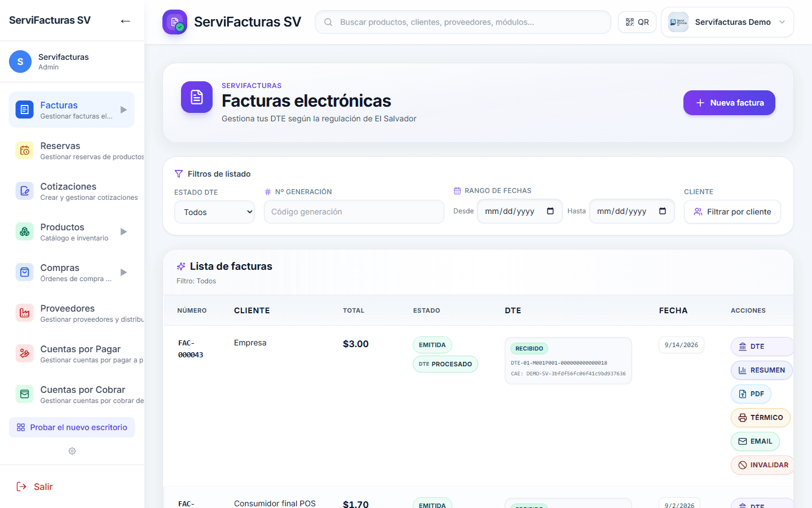The width and height of the screenshot is (812, 508).
Task: Click the Servifacturas user avatar
Action: tap(20, 62)
